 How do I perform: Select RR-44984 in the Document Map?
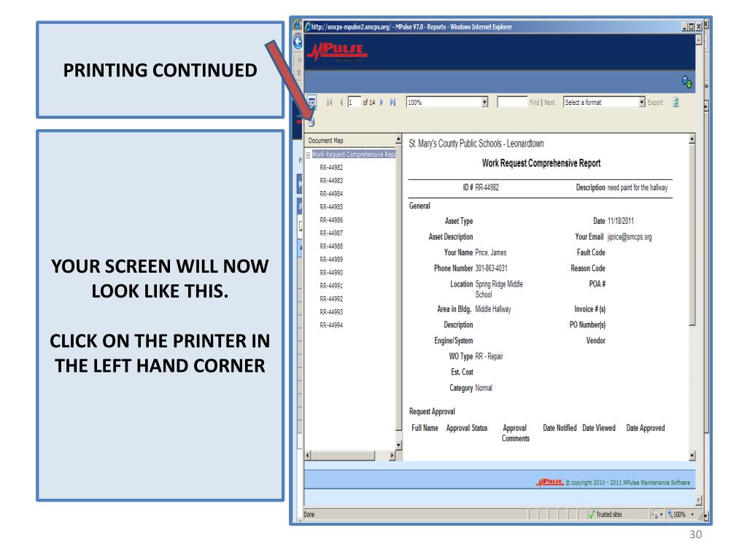coord(331,194)
